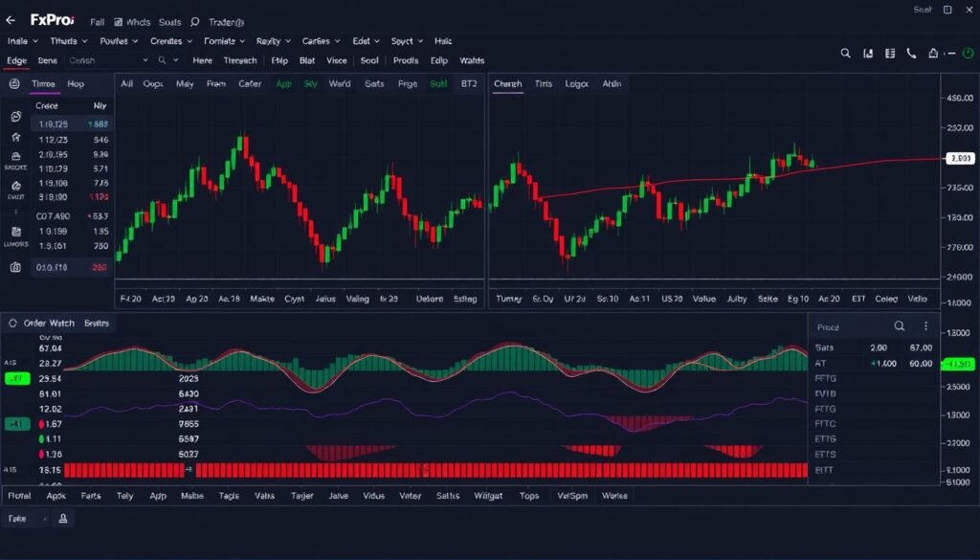980x560 pixels.
Task: Select the search icon in the top toolbar
Action: point(846,54)
